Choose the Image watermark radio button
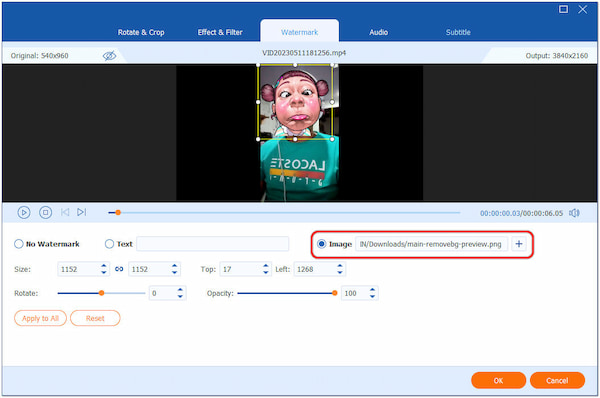 tap(321, 244)
